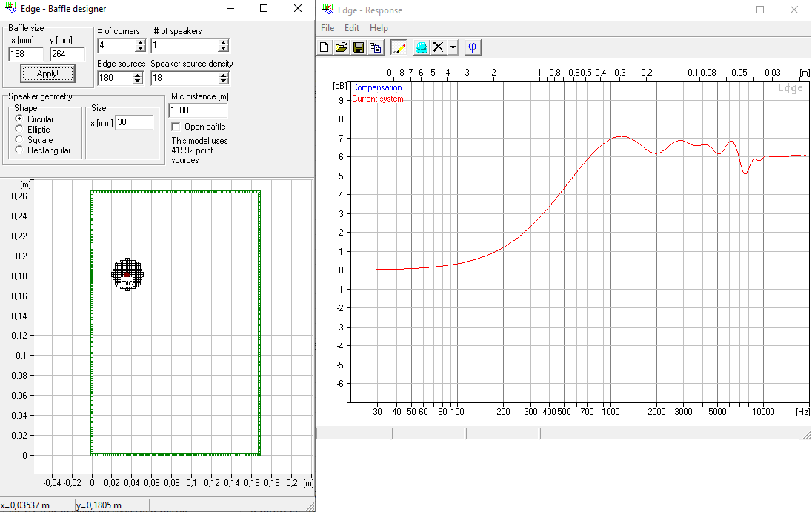Open the File menu
This screenshot has height=512, width=812.
tap(327, 28)
